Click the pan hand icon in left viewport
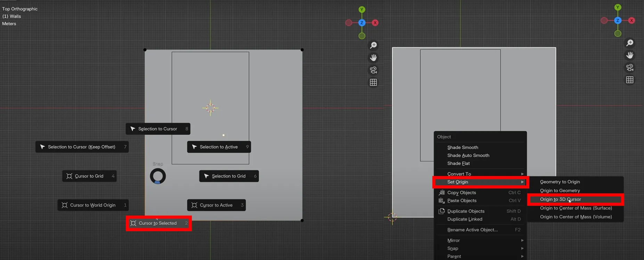This screenshot has width=644, height=260. 373,58
